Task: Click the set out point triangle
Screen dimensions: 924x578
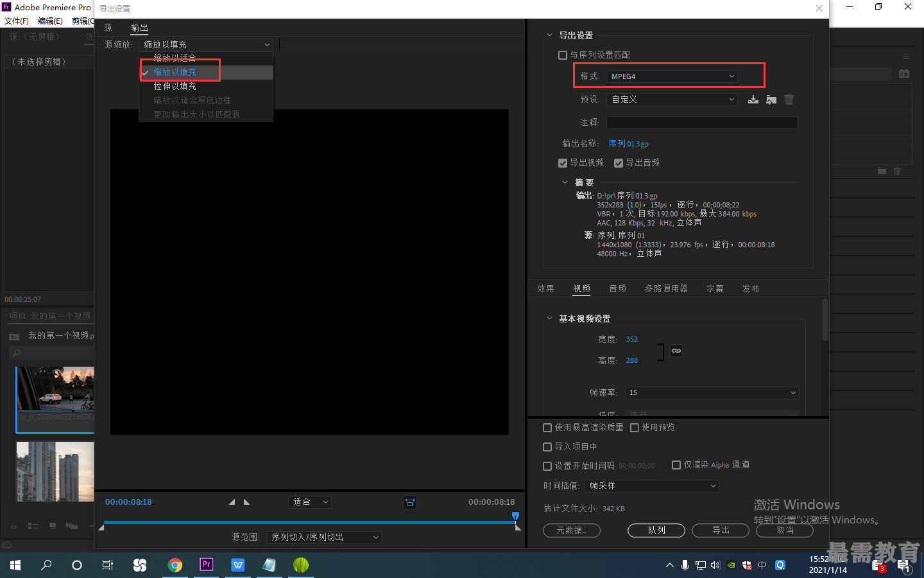Action: (247, 502)
